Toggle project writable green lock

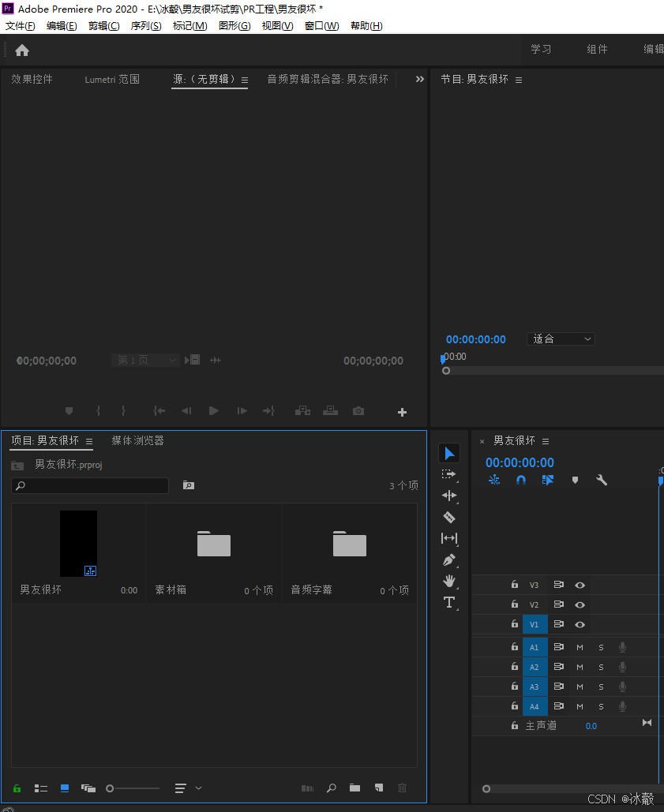pyautogui.click(x=17, y=788)
